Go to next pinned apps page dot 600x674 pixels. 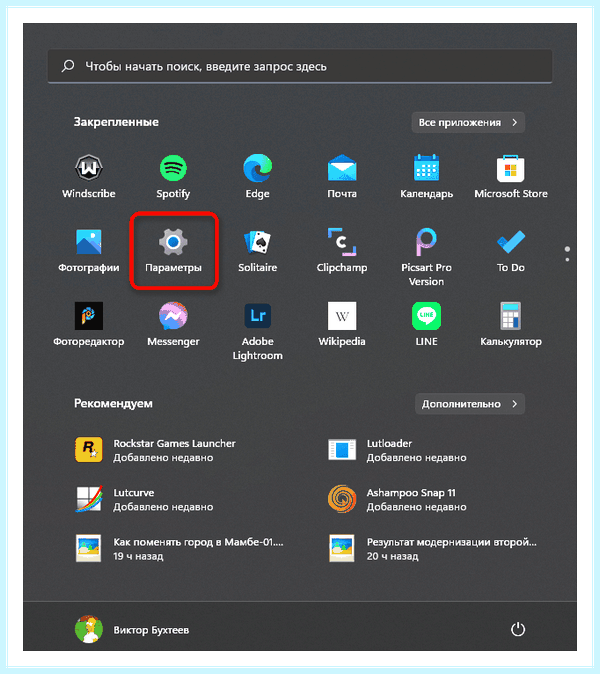click(x=567, y=260)
